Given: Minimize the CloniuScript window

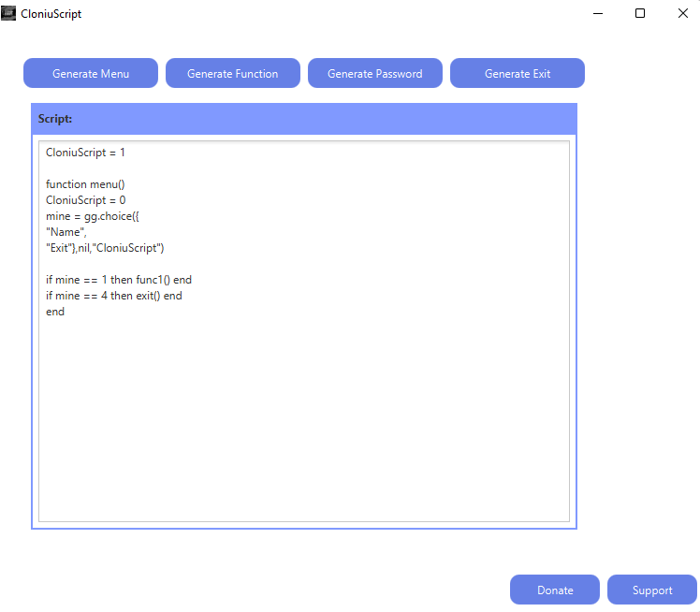Looking at the screenshot, I should [598, 13].
